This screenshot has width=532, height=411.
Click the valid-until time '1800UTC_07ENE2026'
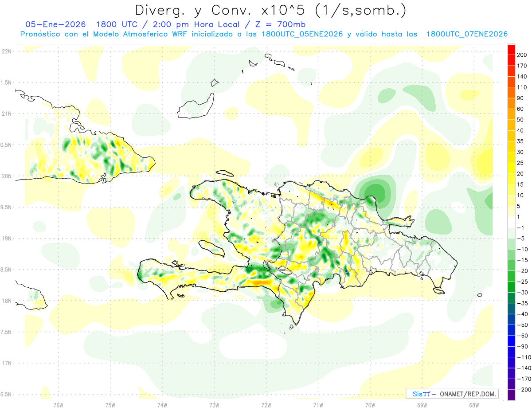pos(467,34)
